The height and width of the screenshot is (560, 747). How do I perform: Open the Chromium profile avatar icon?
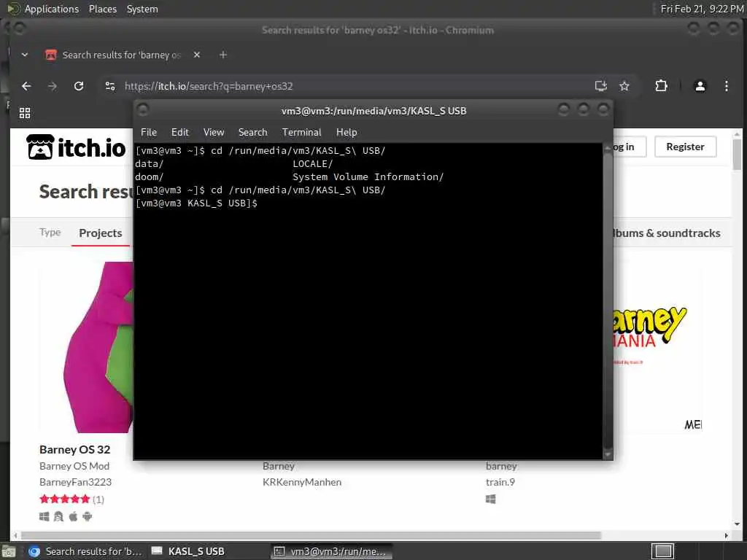pos(700,86)
